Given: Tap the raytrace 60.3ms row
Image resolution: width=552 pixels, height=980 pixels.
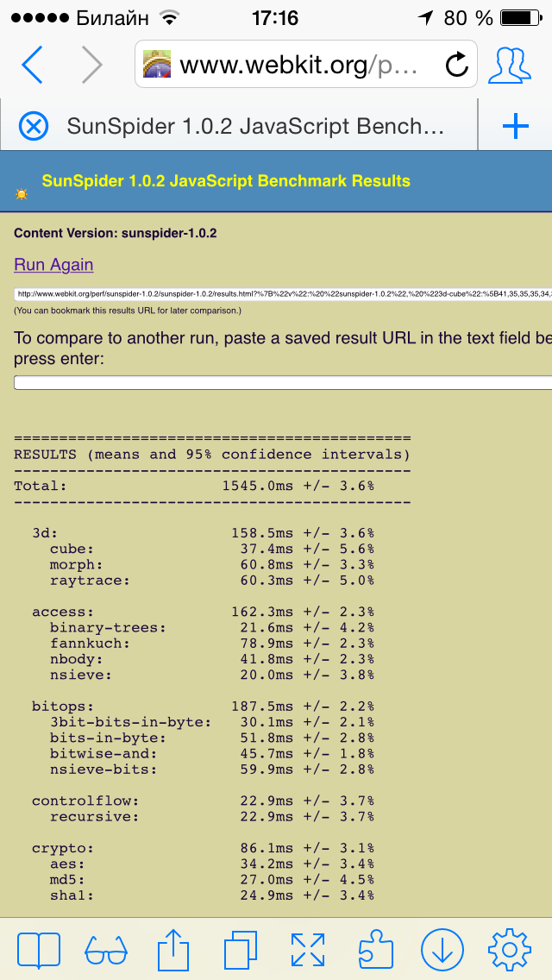Looking at the screenshot, I should coord(212,581).
